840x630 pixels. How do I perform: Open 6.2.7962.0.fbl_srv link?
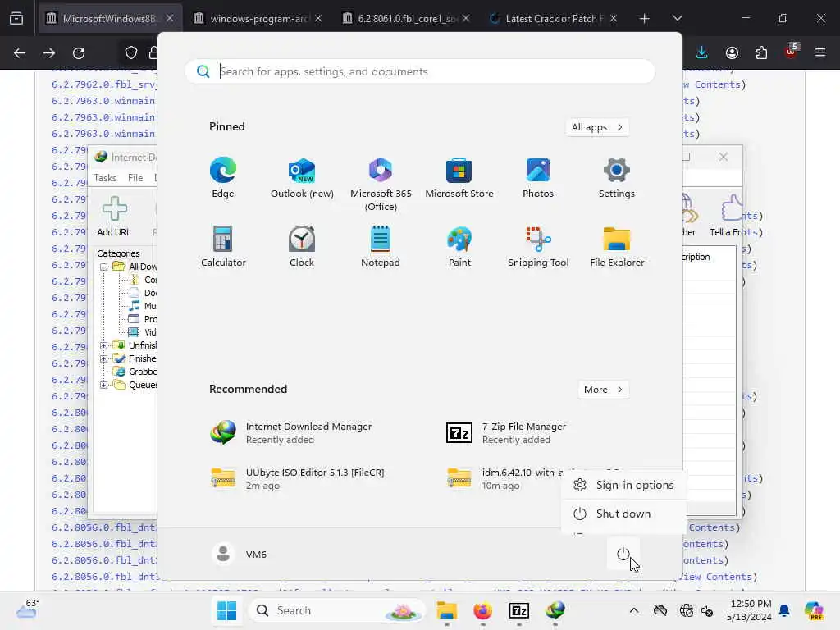104,84
